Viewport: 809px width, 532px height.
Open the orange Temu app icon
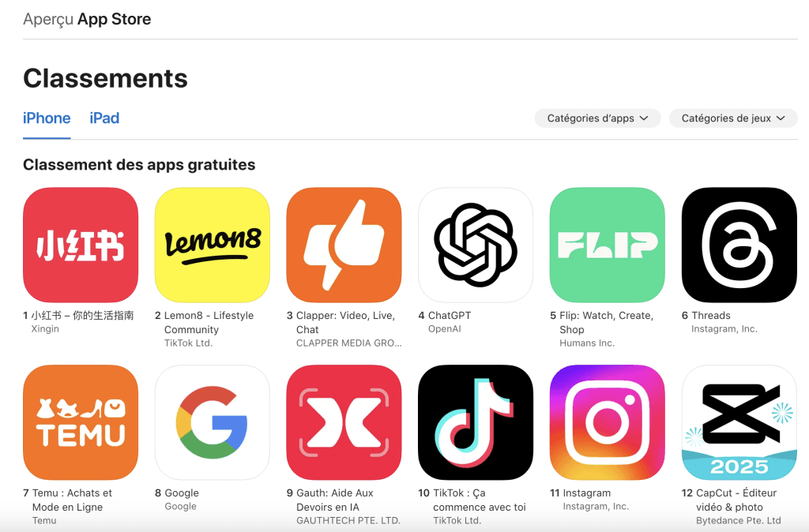pyautogui.click(x=81, y=423)
